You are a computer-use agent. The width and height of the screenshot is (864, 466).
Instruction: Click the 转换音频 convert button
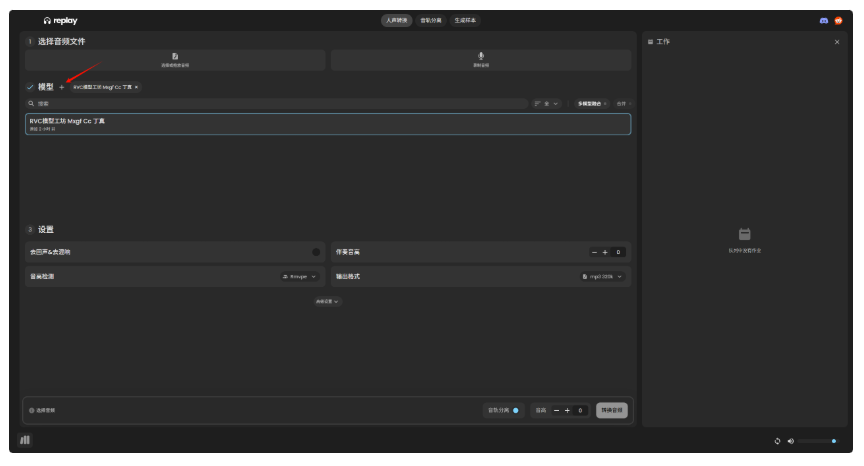(612, 410)
